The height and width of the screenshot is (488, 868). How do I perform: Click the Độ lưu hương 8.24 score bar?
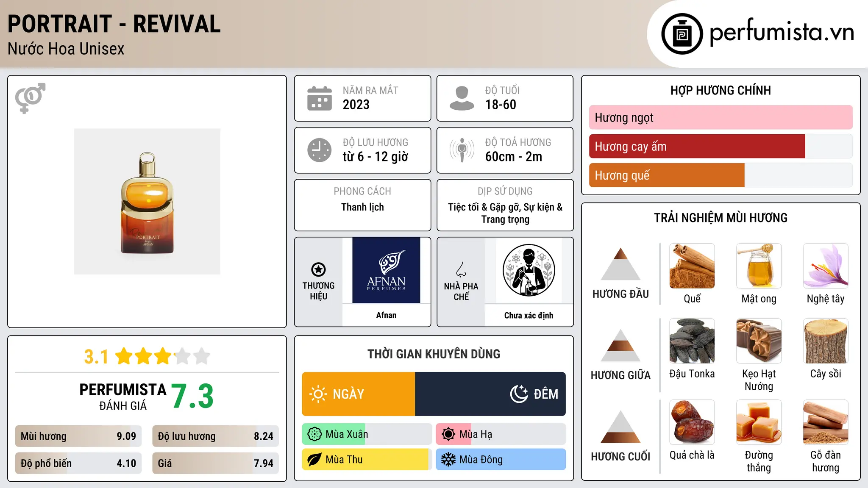(x=215, y=436)
